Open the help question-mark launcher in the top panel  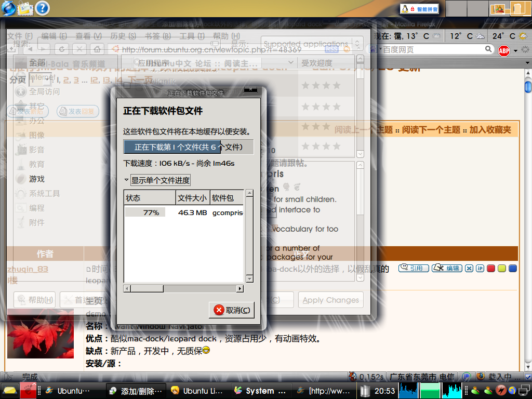[x=43, y=8]
